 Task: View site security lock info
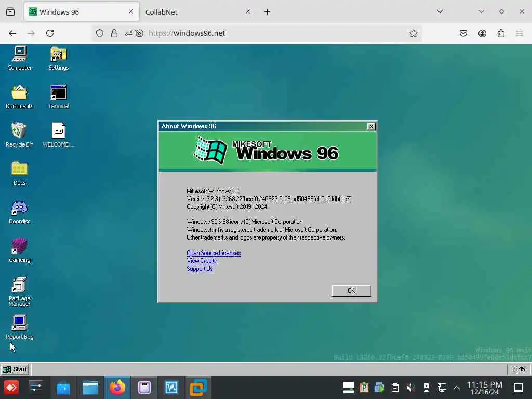(x=114, y=33)
